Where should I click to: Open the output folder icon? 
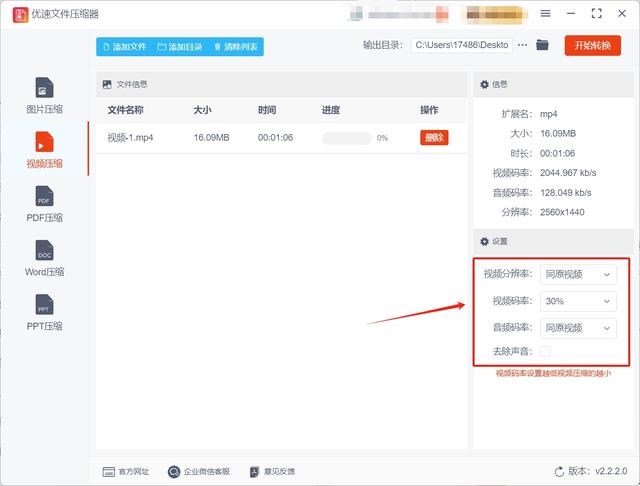(x=542, y=45)
